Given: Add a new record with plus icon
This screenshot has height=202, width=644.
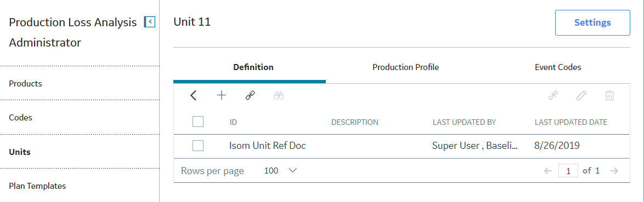Looking at the screenshot, I should pos(222,95).
